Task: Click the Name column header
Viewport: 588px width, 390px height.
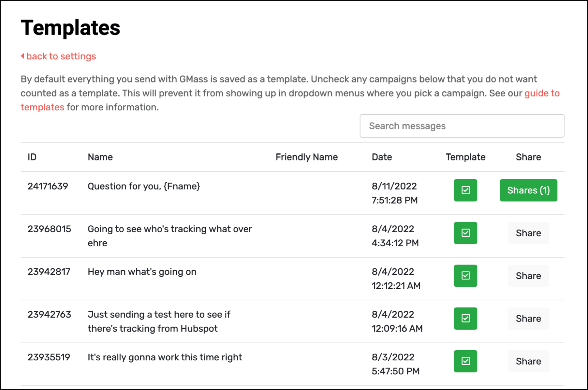Action: [x=100, y=157]
